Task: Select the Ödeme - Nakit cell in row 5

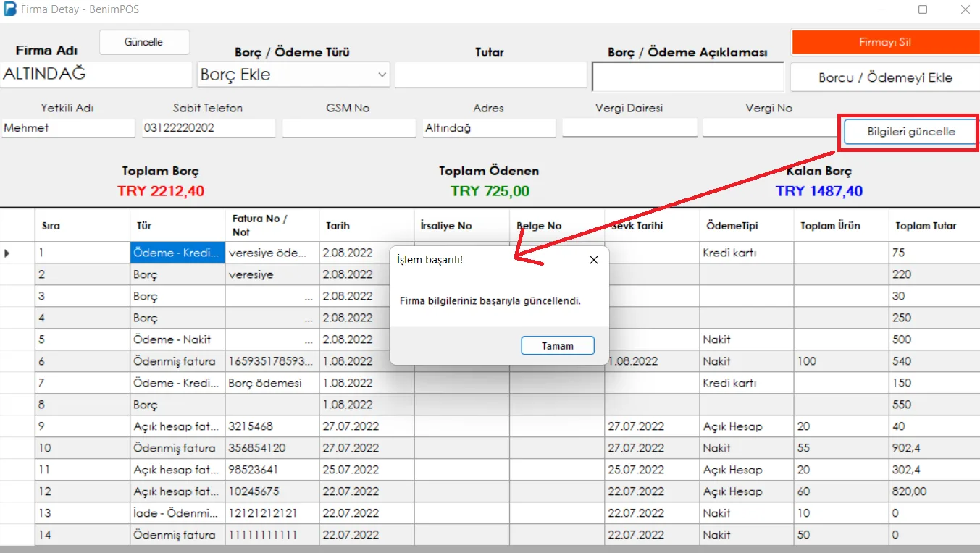Action: 177,339
